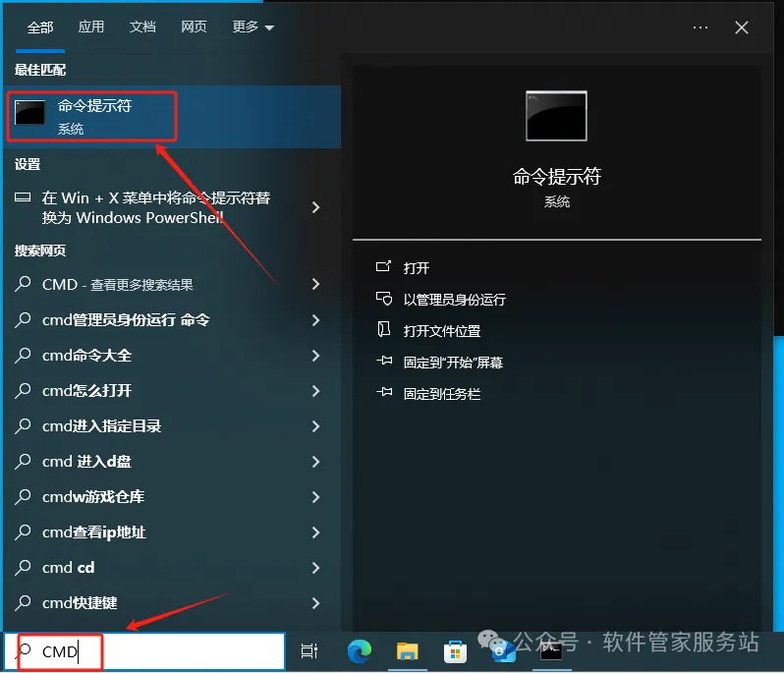Viewport: 784px width, 673px height.
Task: Expand arrow for cmd进入指定目录
Action: click(x=315, y=426)
